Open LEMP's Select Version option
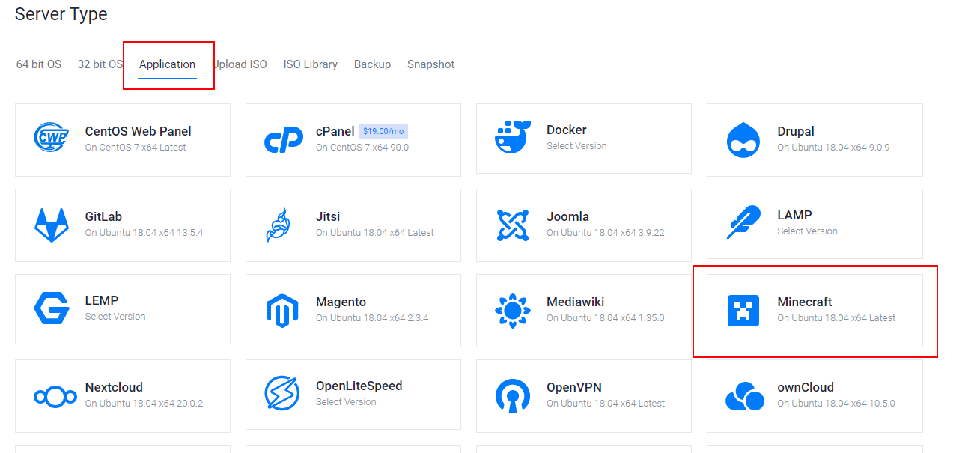This screenshot has height=453, width=980. pos(115,317)
